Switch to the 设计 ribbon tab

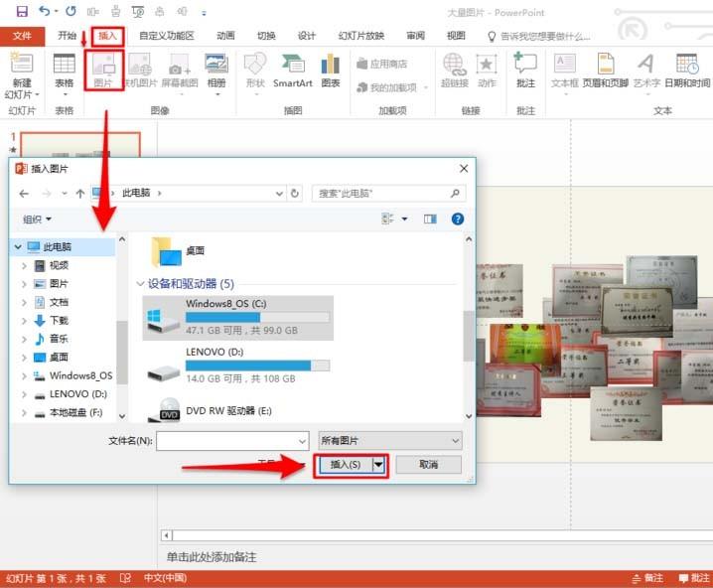(x=306, y=36)
